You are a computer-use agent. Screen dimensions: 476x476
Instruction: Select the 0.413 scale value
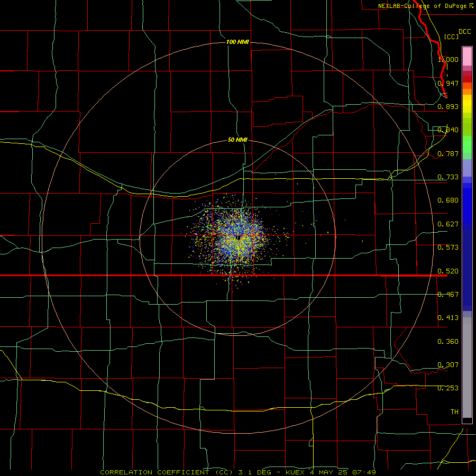coord(448,318)
